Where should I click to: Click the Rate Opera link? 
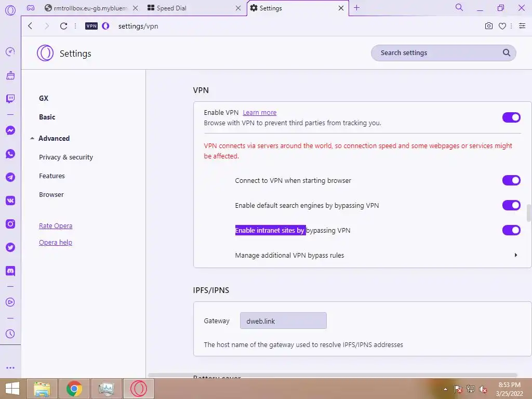click(56, 226)
